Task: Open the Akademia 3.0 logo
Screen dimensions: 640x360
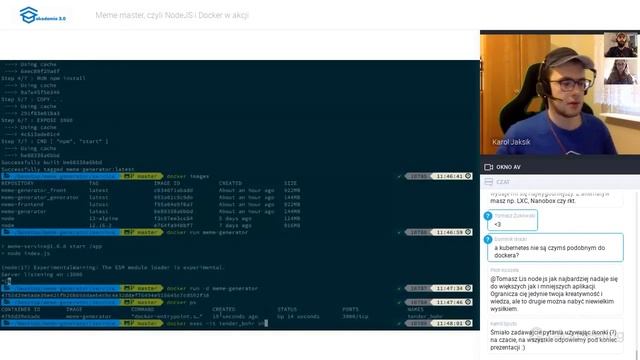Action: coord(42,15)
